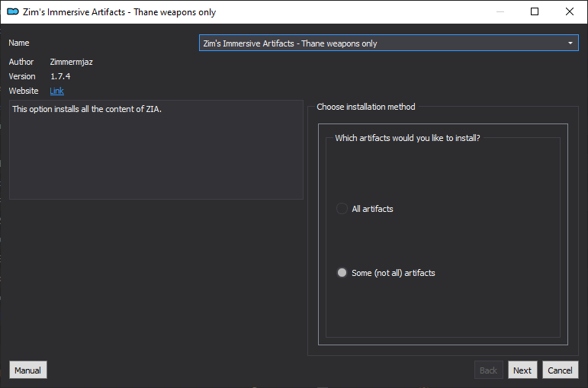Click the window title bar text
This screenshot has width=588, height=388.
point(119,12)
